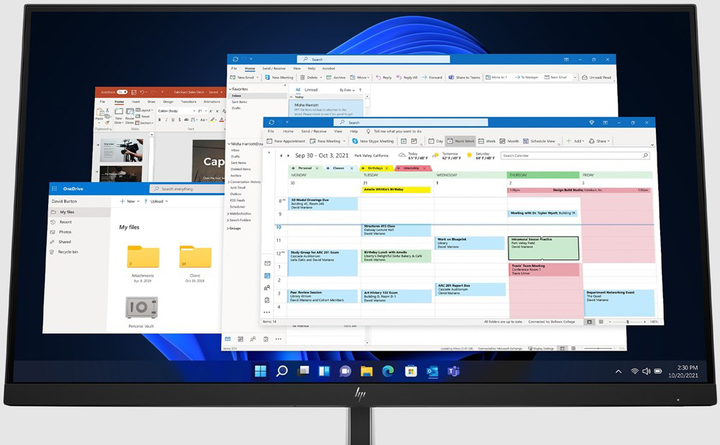Show the Unread mail filter
720x445 pixels.
point(311,90)
